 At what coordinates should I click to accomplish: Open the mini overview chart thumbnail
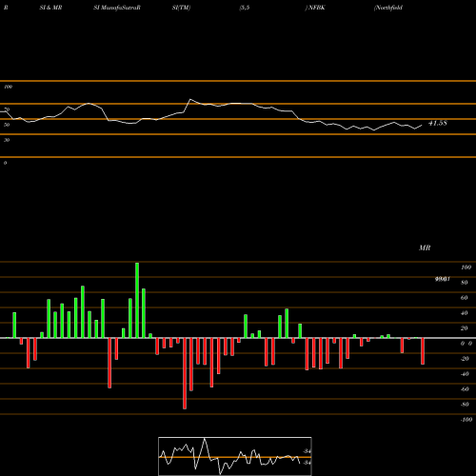pyautogui.click(x=235, y=456)
